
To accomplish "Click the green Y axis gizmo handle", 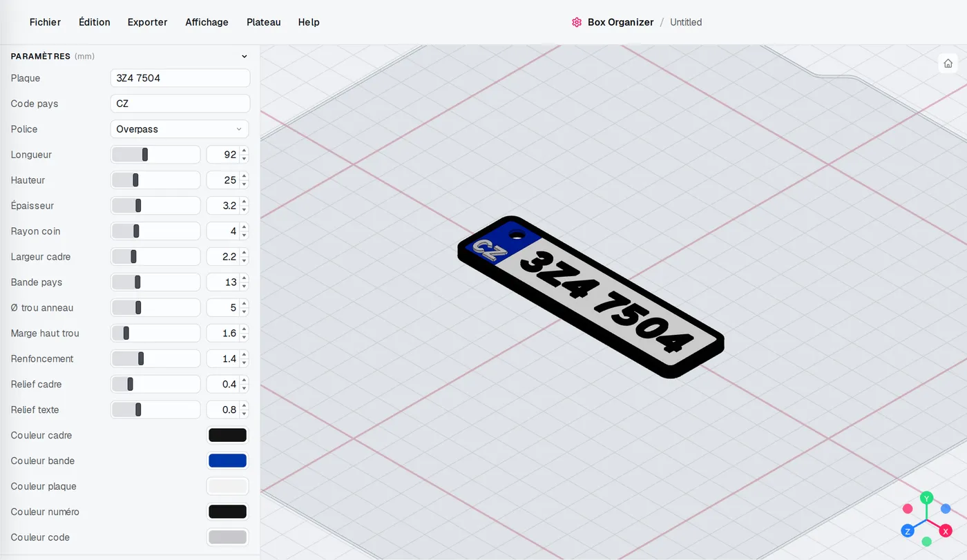I will pyautogui.click(x=927, y=498).
